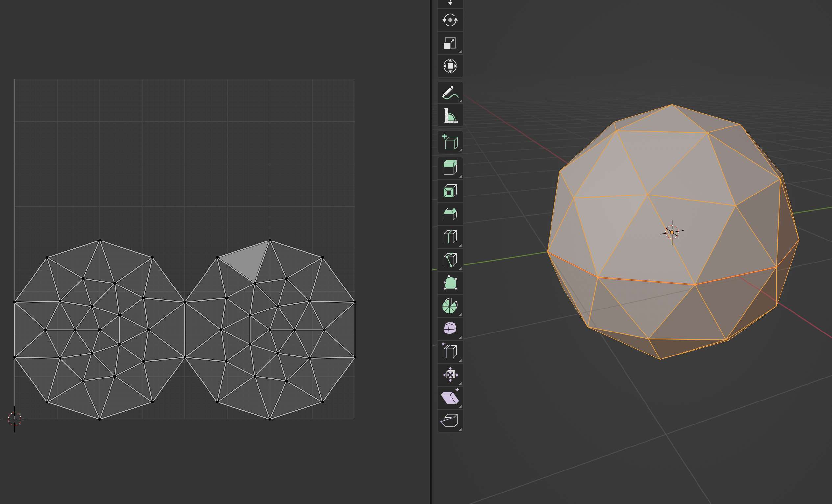Select the Spin tool

[450, 306]
